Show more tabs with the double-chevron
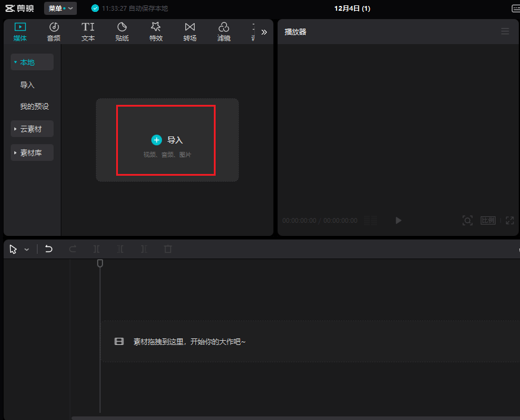This screenshot has height=420, width=520. point(264,32)
